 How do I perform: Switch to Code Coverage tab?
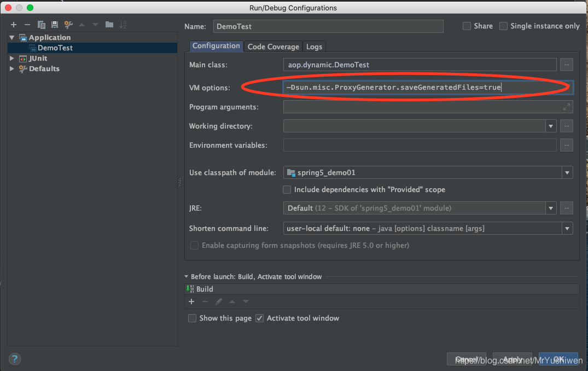tap(273, 47)
